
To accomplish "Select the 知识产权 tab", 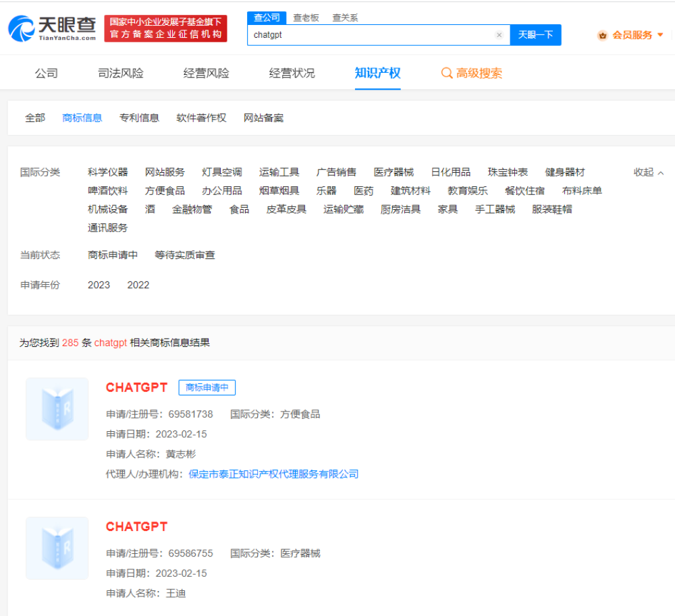I will 377,73.
